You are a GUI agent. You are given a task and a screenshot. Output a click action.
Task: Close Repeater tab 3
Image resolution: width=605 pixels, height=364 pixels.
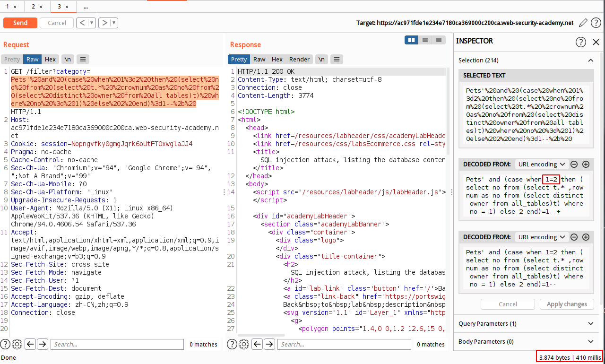click(66, 7)
